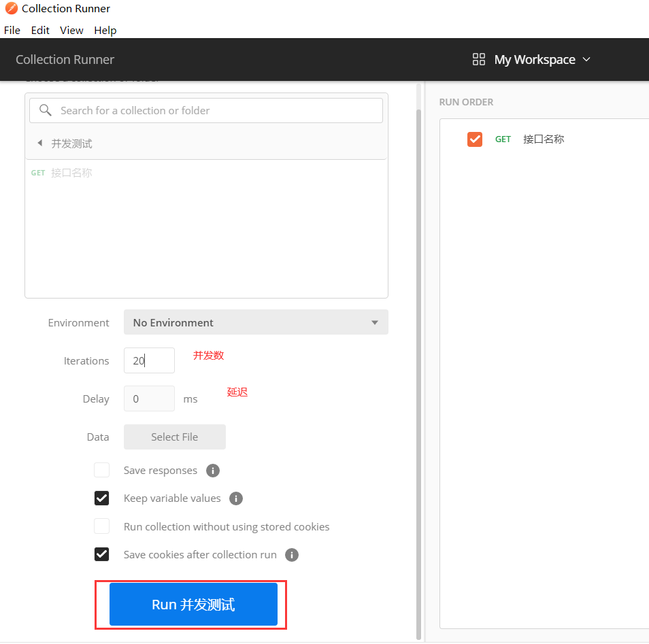Click 接口名称 text in Run Order
649x644 pixels.
pos(544,139)
